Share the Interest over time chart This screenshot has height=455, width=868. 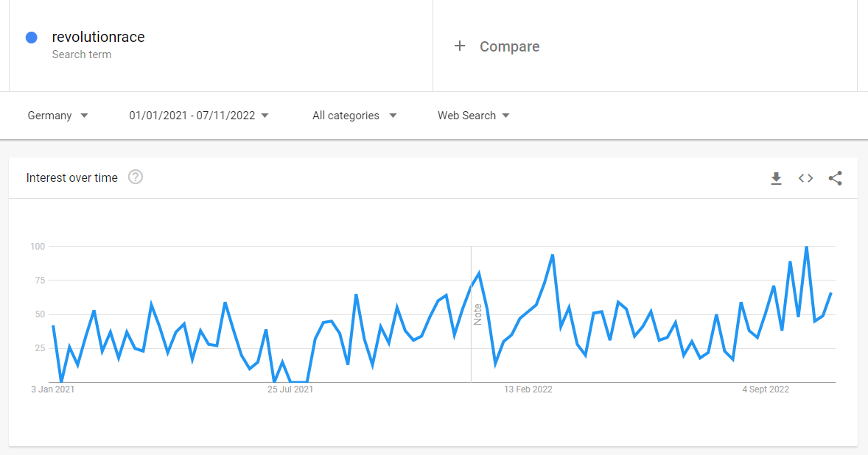coord(835,178)
